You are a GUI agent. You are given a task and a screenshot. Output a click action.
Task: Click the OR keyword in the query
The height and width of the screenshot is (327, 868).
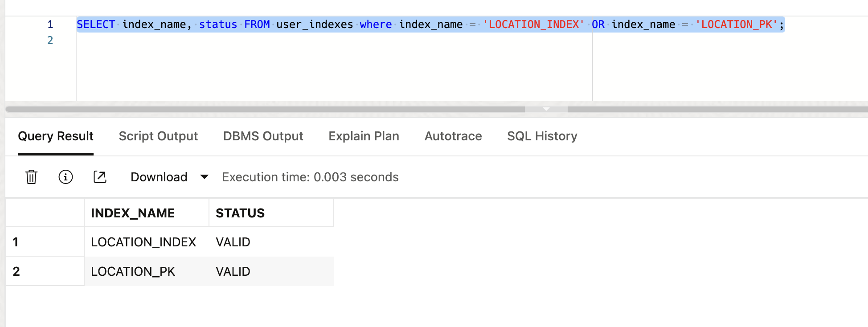598,25
